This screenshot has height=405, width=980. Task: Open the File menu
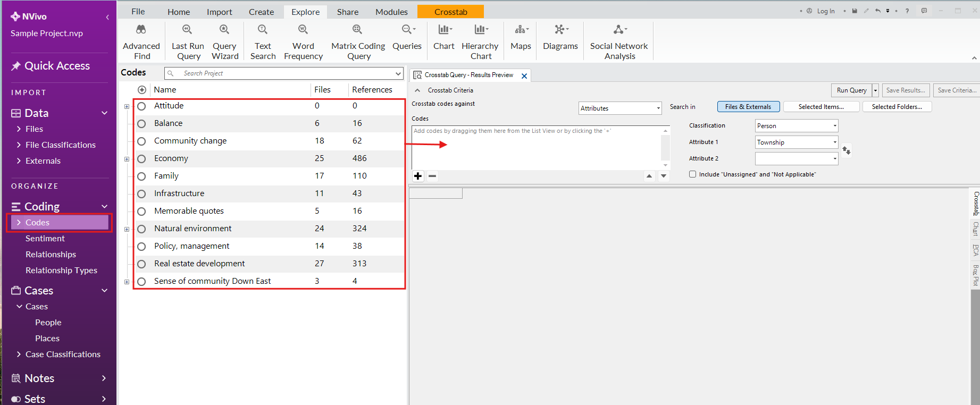point(138,12)
